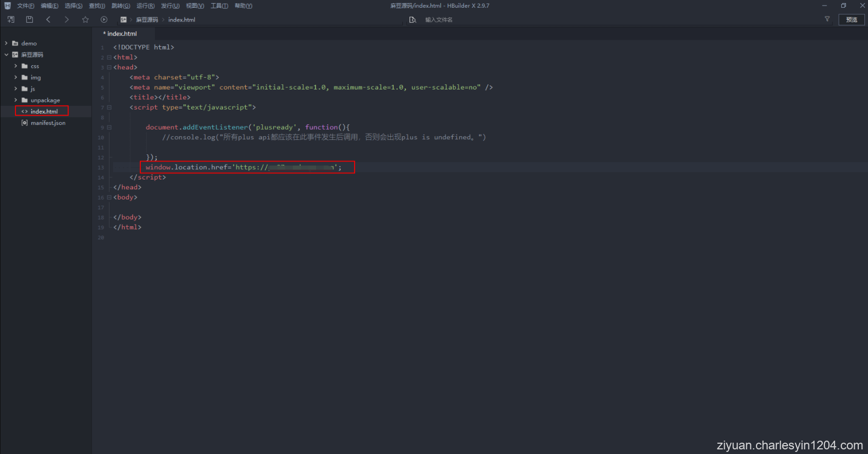Viewport: 868px width, 454px height.
Task: Click 麻豆源码 in the breadcrumb path
Action: pos(147,20)
